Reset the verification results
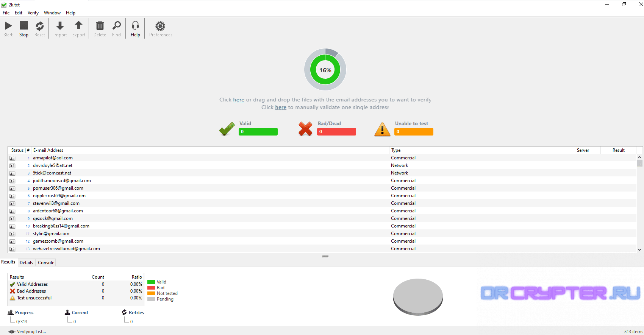Viewport: 644px width, 335px height. 40,29
